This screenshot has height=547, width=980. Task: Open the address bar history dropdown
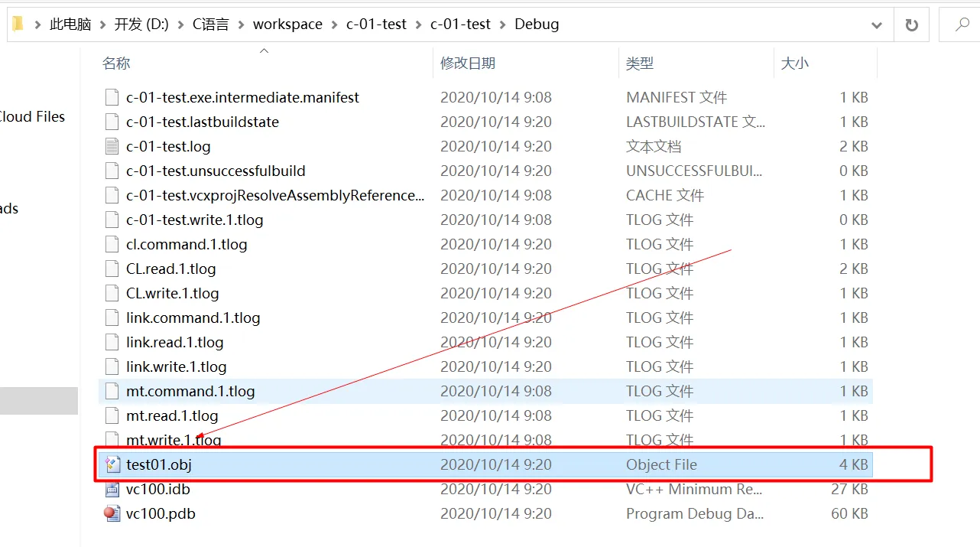tap(877, 24)
